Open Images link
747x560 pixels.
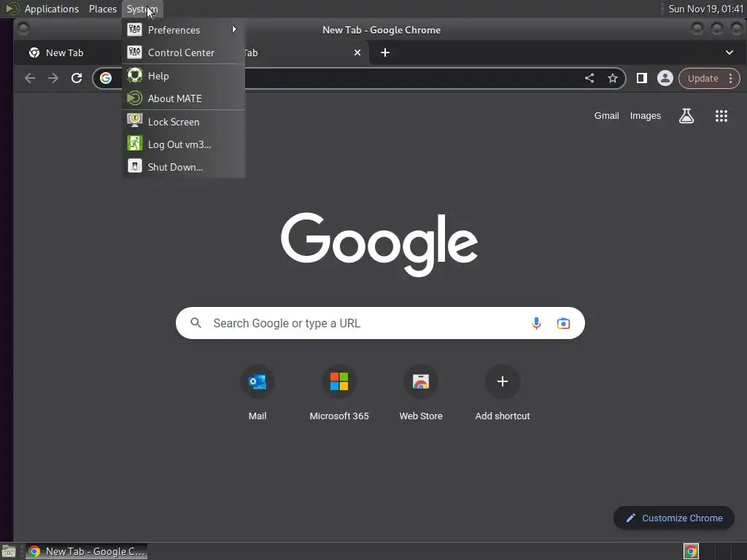[x=646, y=116]
